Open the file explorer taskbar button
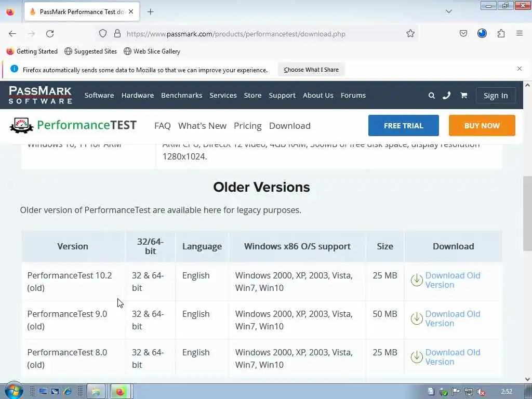 (x=96, y=392)
